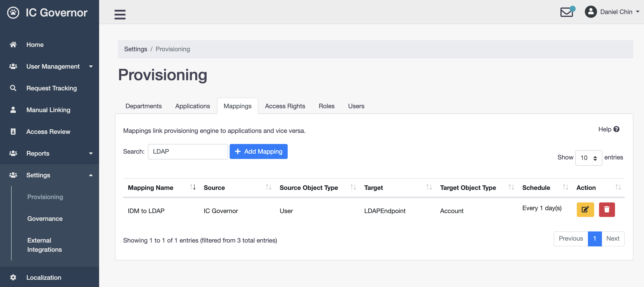Screen dimensions: 644x287
Task: Select the Applications tab
Action: click(x=193, y=106)
